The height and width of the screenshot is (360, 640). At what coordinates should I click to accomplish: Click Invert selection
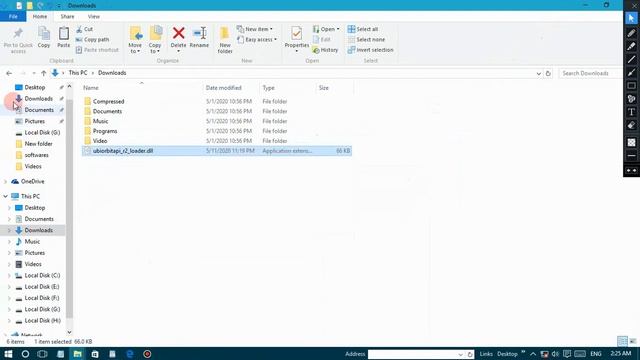371,50
